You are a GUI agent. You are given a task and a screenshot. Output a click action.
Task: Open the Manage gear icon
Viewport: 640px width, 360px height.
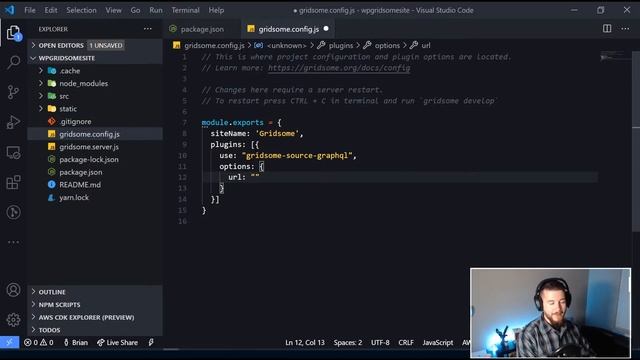[x=13, y=320]
